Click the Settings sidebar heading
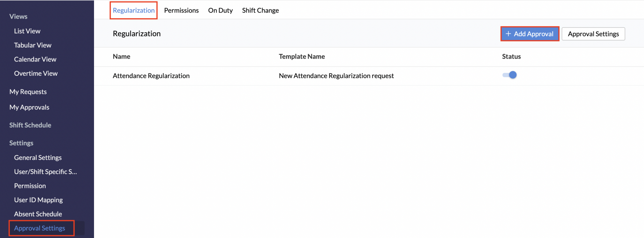Image resolution: width=644 pixels, height=238 pixels. pos(21,143)
